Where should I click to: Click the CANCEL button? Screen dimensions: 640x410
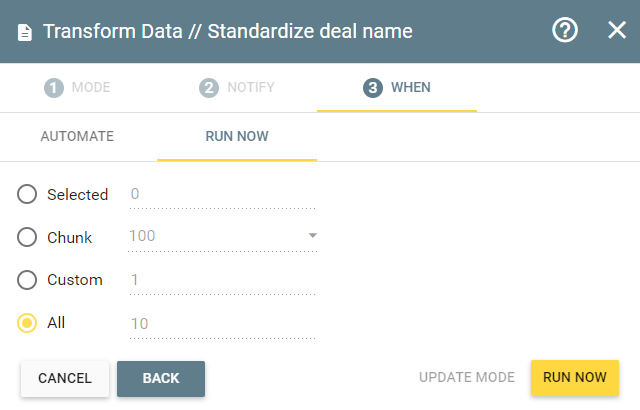point(65,379)
